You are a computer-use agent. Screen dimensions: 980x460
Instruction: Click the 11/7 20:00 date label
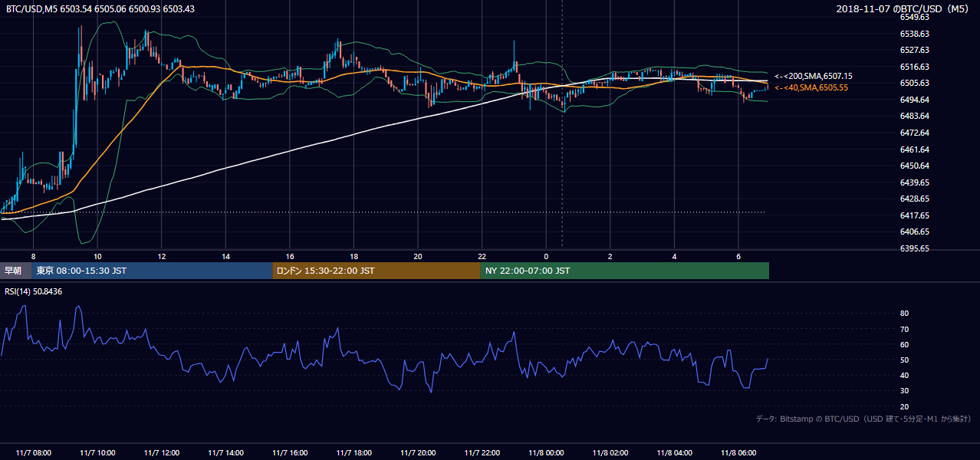[x=418, y=452]
